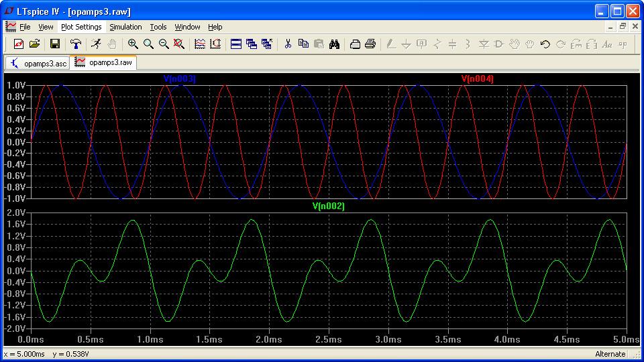
Task: Open the Tools menu
Action: click(x=158, y=27)
